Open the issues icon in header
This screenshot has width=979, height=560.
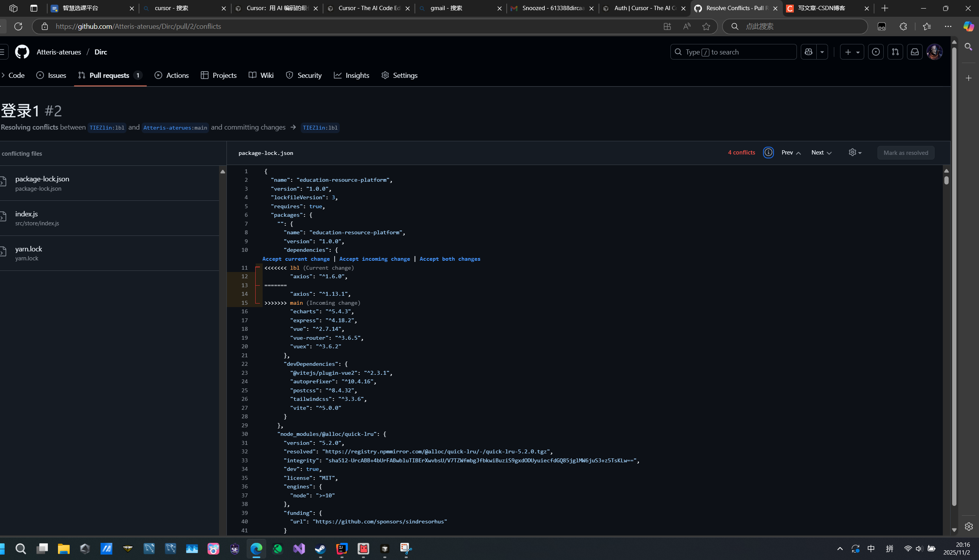(875, 52)
